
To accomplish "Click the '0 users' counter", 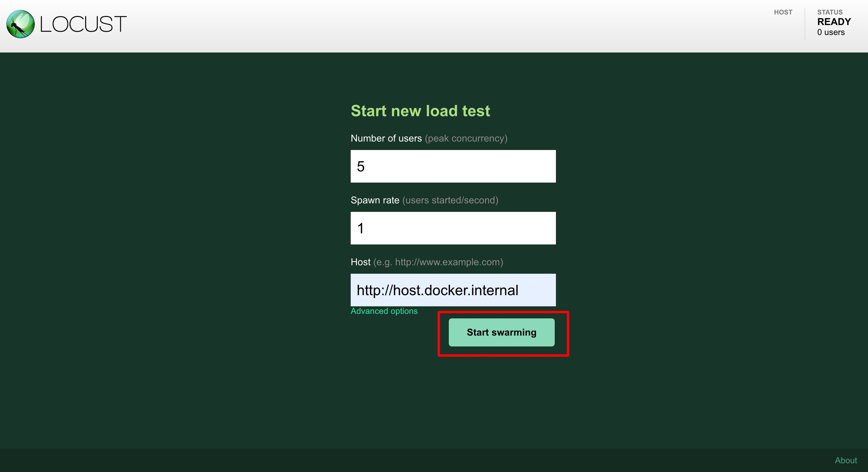I will coord(831,32).
